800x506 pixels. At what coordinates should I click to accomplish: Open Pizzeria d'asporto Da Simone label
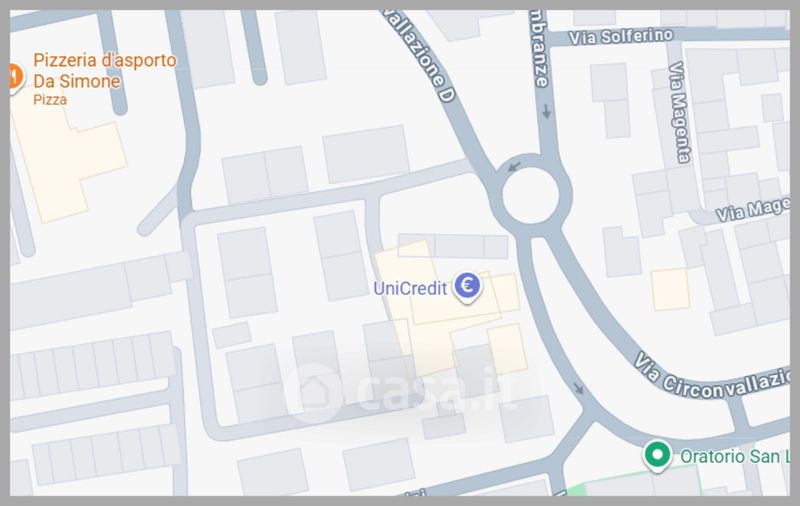pyautogui.click(x=105, y=70)
